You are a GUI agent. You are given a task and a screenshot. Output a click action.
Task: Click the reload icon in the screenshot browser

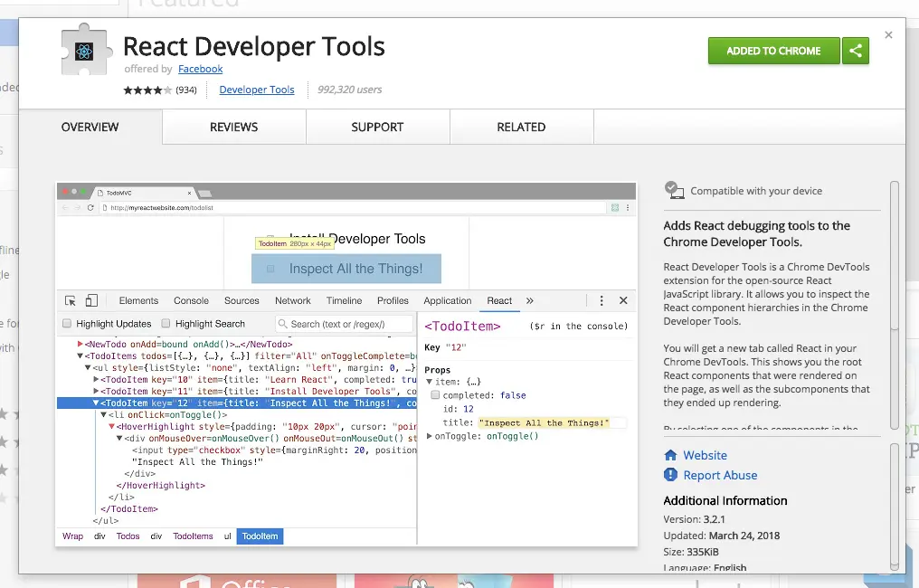(x=90, y=207)
